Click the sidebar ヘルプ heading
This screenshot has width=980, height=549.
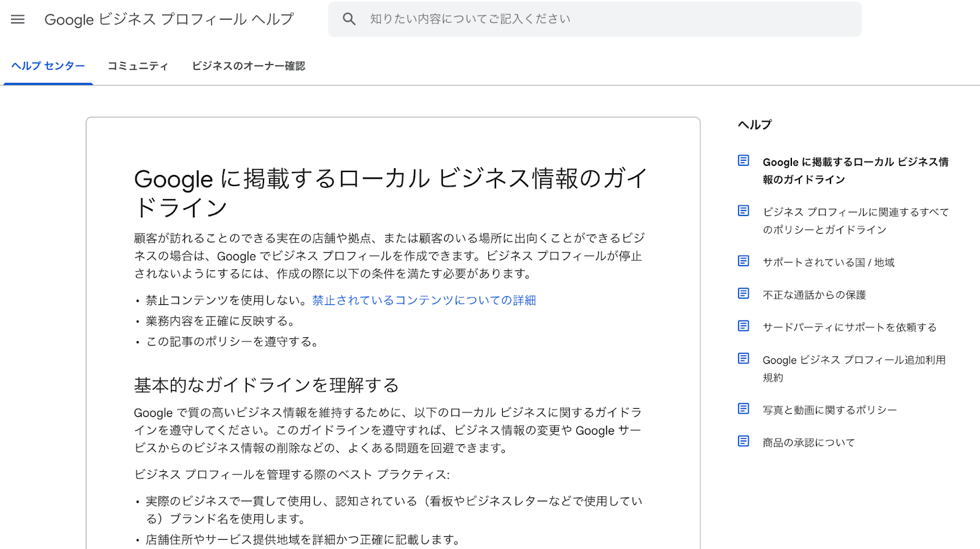[x=755, y=125]
